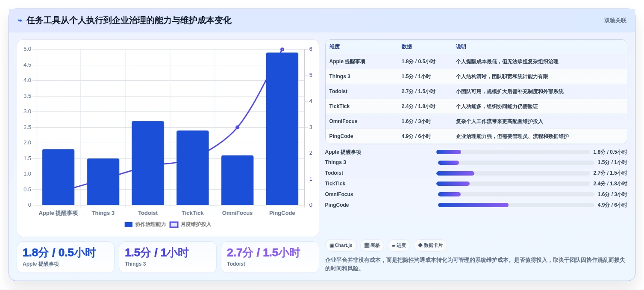Click Things 3 table row name

click(340, 76)
